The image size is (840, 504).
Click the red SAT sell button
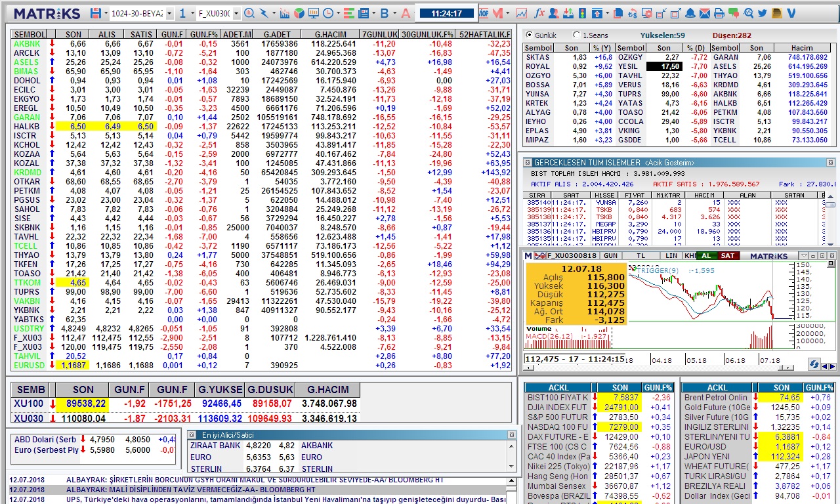click(x=728, y=256)
